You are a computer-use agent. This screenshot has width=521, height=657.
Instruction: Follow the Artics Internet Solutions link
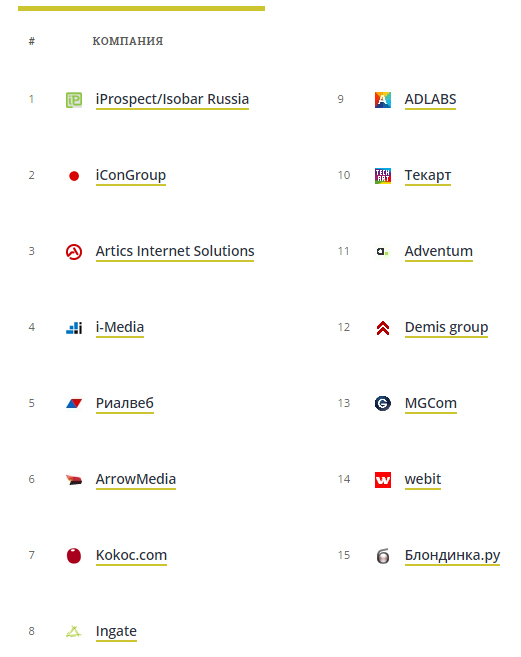(175, 251)
